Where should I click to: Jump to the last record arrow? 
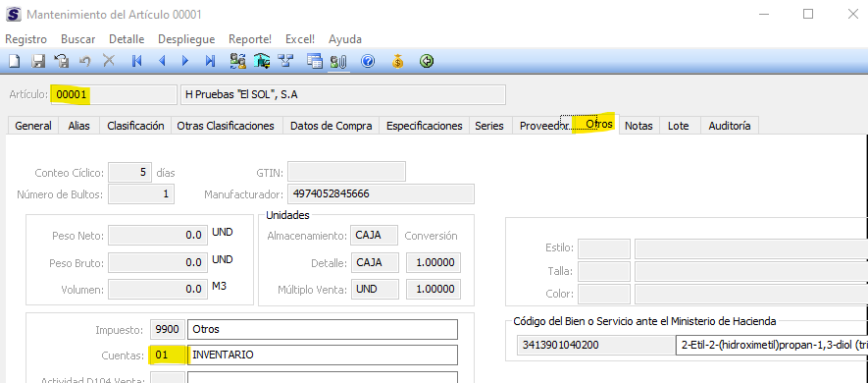(x=210, y=61)
